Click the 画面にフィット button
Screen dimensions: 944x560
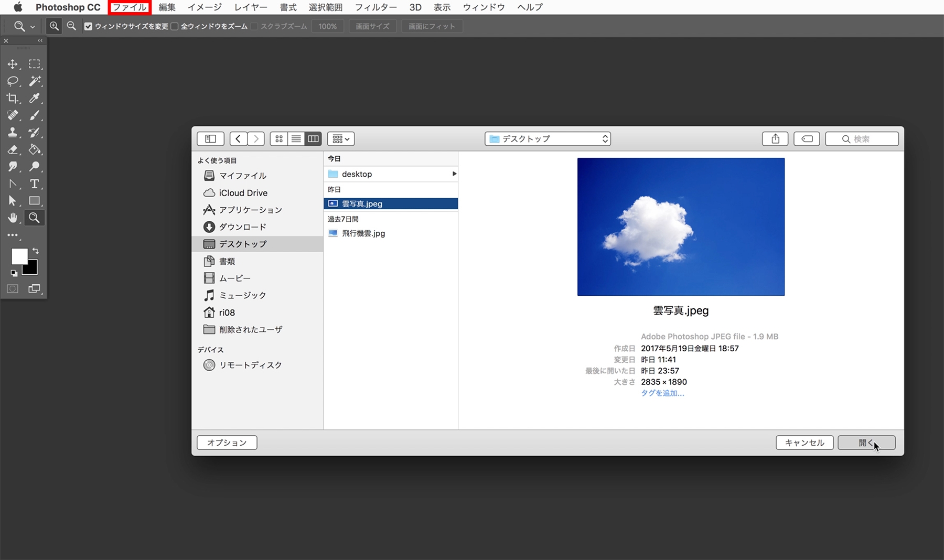click(432, 26)
